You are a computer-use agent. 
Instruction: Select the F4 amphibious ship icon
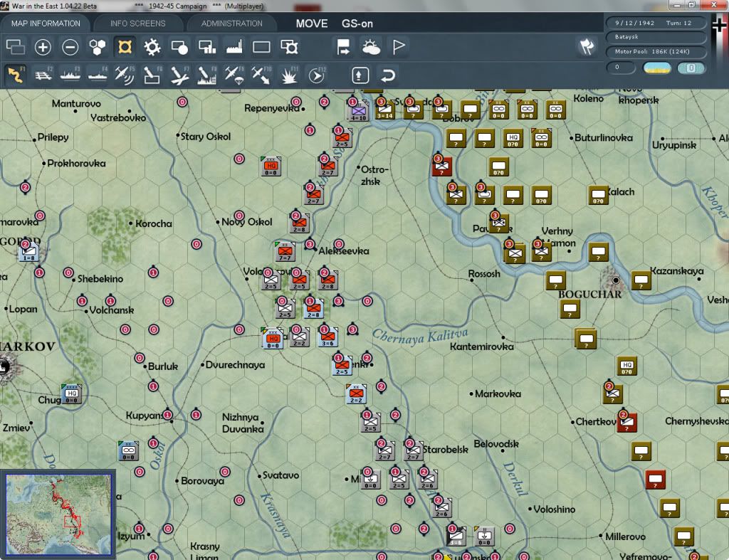pos(98,75)
